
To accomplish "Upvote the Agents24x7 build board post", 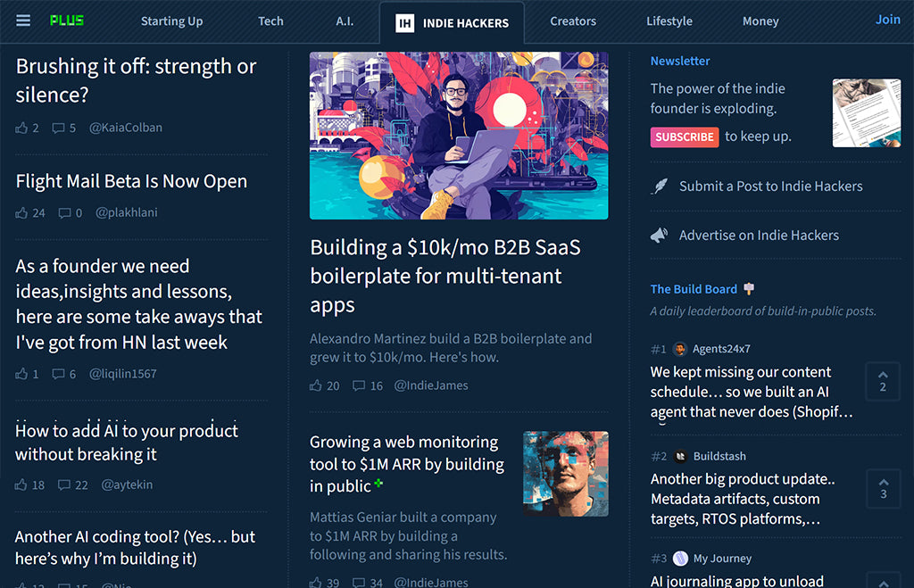I will (x=883, y=381).
